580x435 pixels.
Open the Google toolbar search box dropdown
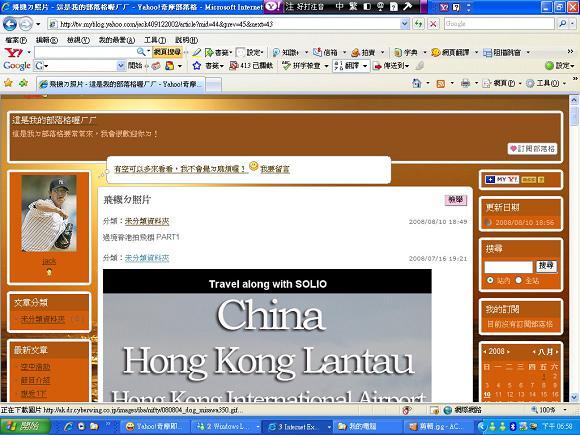(121, 66)
